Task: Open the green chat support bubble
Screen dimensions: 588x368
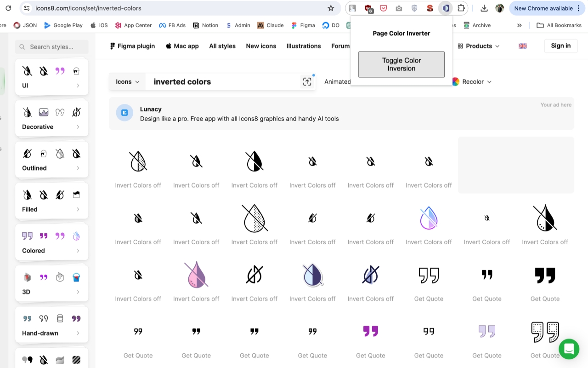Action: point(569,349)
